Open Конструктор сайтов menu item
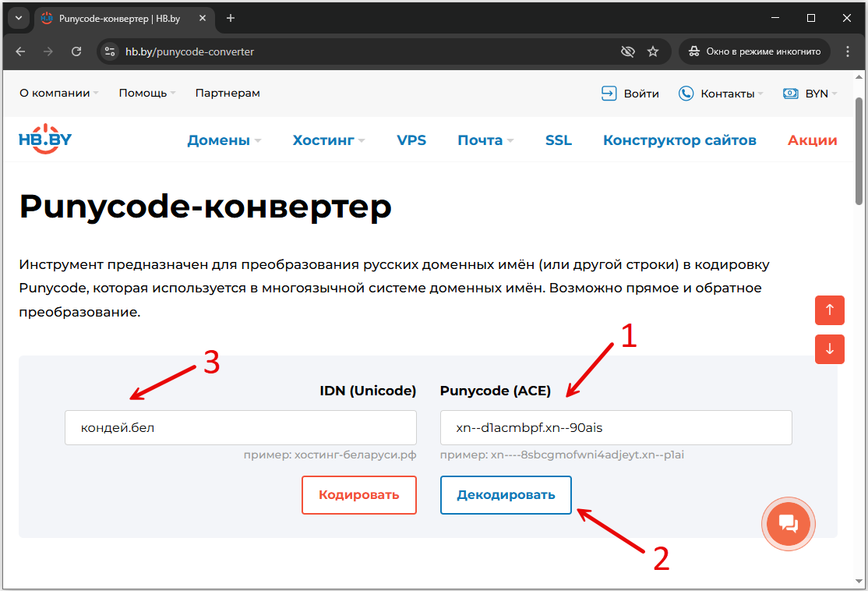The width and height of the screenshot is (868, 591). tap(679, 140)
